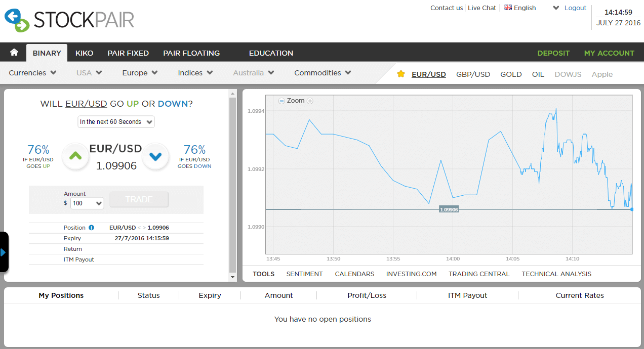Open the Australia dropdown
The image size is (644, 349).
tap(254, 73)
